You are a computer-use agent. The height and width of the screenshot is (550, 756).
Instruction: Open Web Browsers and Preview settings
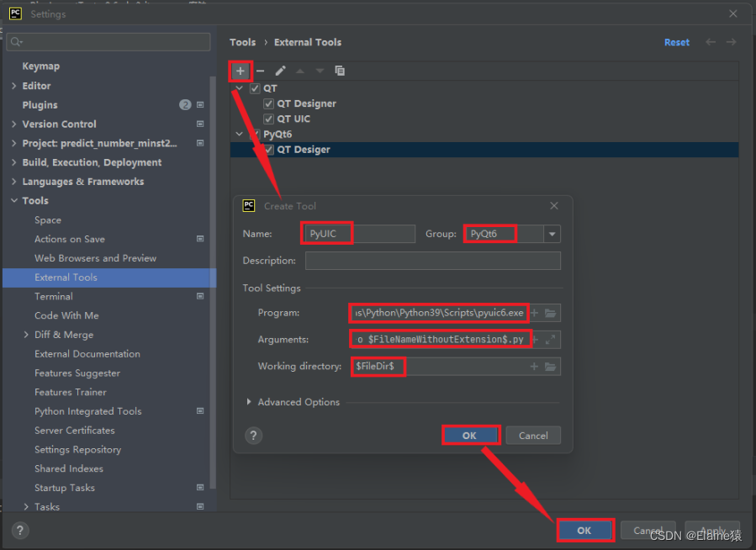(96, 258)
